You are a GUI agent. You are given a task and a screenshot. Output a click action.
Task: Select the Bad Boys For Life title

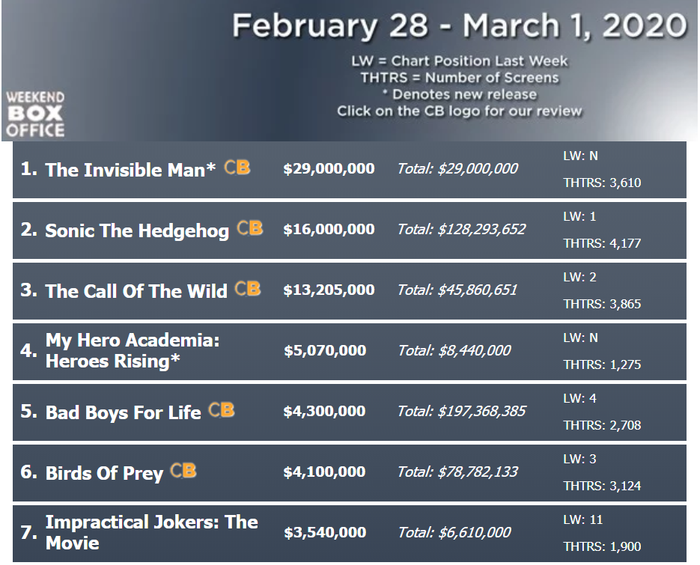[x=123, y=413]
